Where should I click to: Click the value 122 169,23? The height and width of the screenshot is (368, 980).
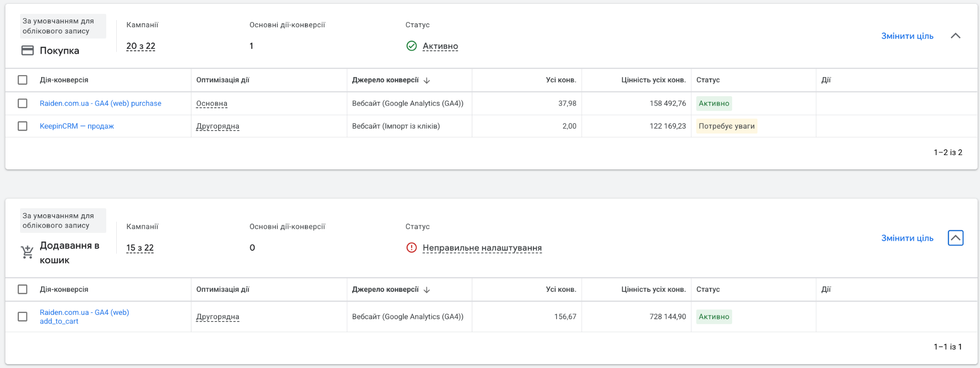click(x=668, y=126)
